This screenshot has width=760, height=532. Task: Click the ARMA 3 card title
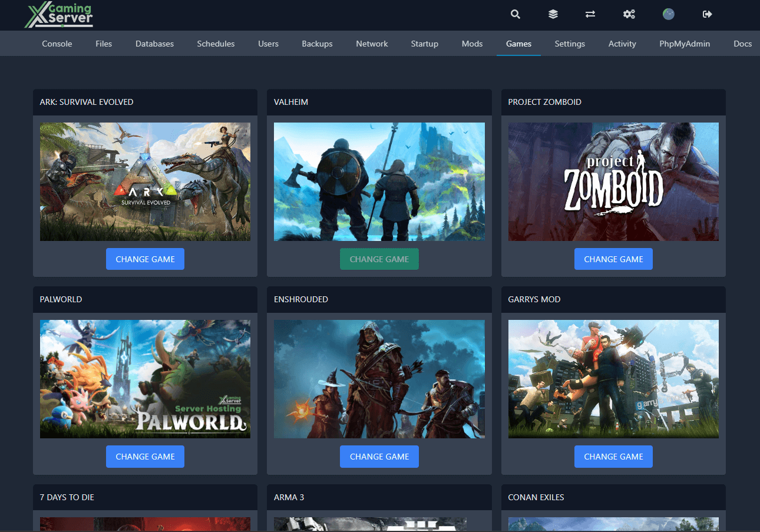pos(289,497)
